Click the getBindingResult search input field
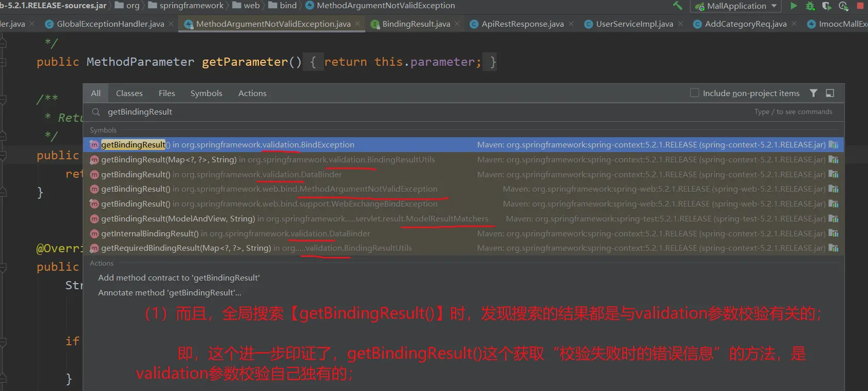Viewport: 868px width, 391px height. tap(360, 112)
